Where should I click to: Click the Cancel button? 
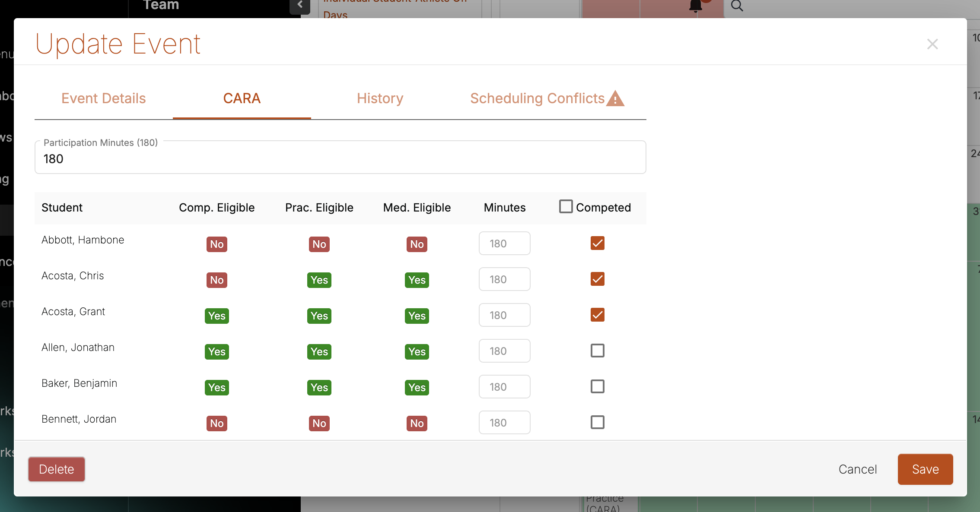857,469
